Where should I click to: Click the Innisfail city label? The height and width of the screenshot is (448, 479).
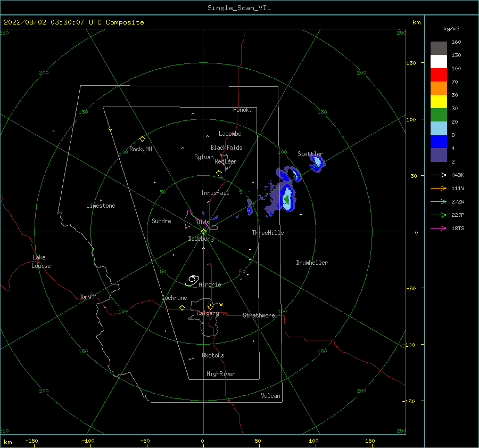(x=215, y=193)
